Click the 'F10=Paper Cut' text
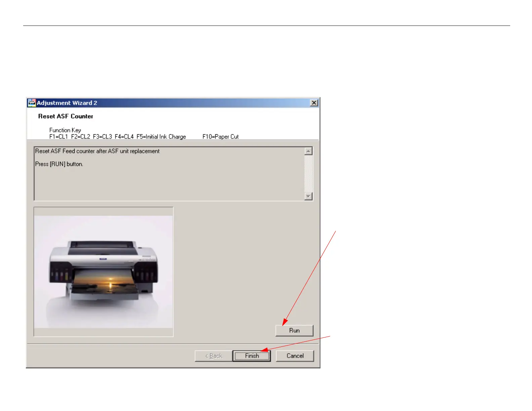The image size is (532, 411). click(x=221, y=137)
